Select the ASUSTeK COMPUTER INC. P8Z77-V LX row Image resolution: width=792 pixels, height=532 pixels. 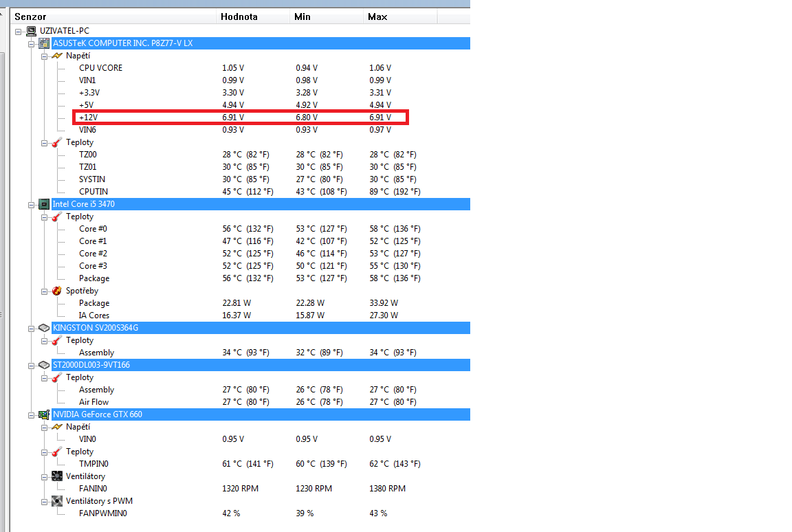(x=261, y=43)
